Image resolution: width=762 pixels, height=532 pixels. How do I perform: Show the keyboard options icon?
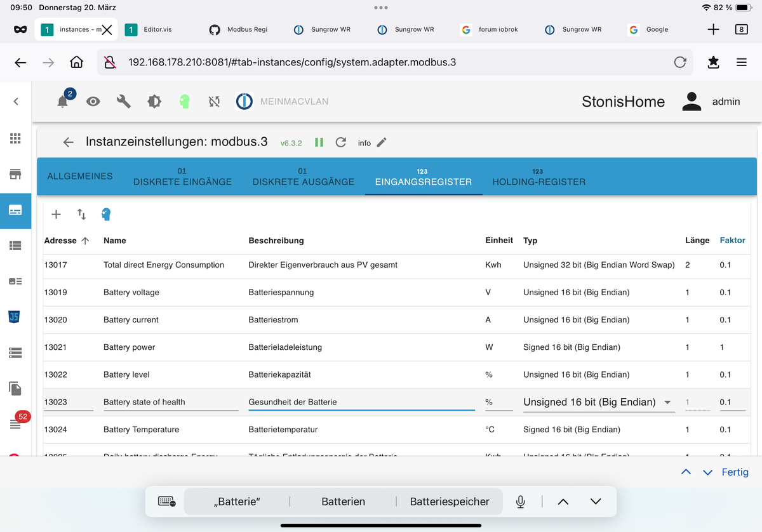[x=167, y=502]
